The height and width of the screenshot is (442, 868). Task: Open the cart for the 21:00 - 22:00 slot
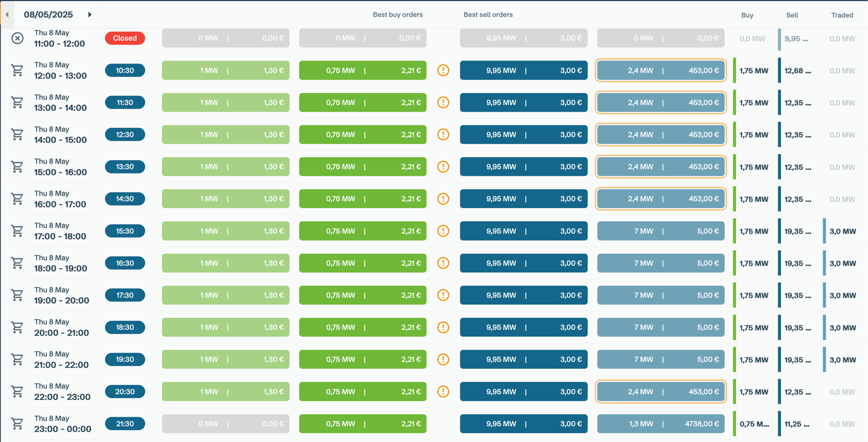17,360
